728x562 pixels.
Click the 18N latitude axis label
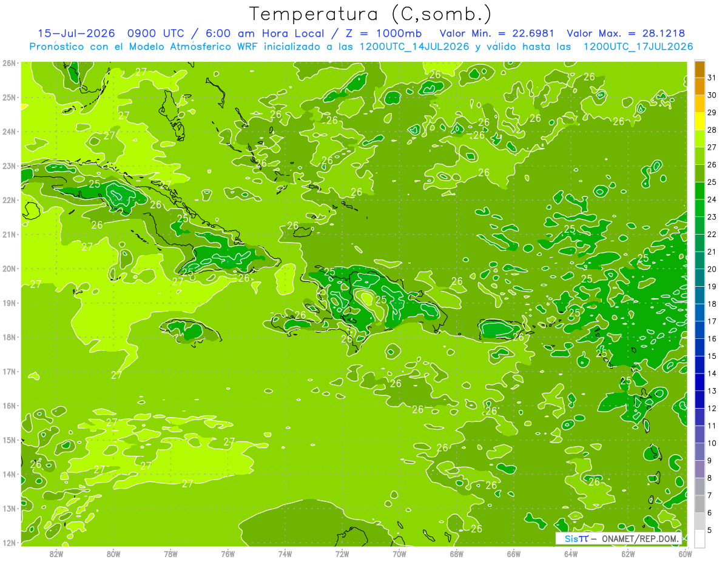pyautogui.click(x=8, y=337)
